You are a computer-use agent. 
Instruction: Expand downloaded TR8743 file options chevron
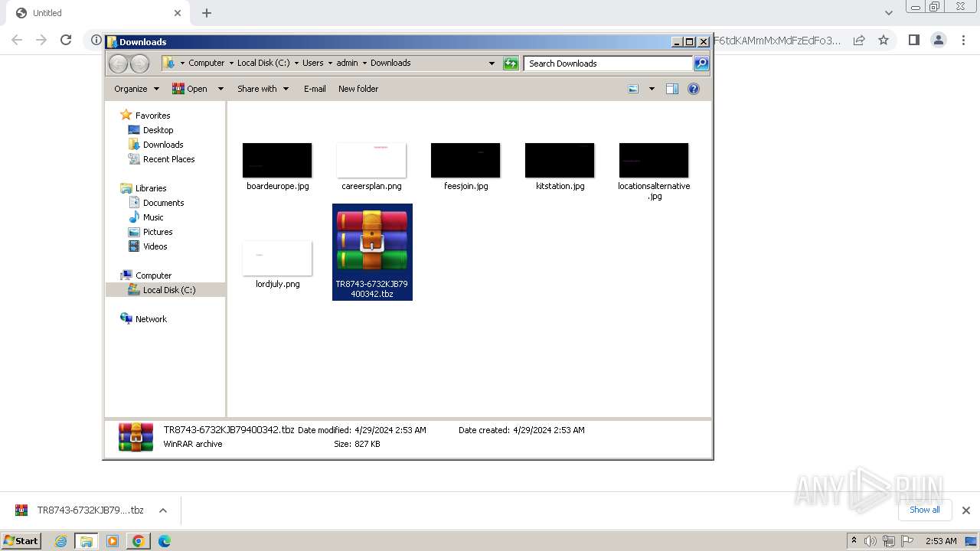[163, 510]
